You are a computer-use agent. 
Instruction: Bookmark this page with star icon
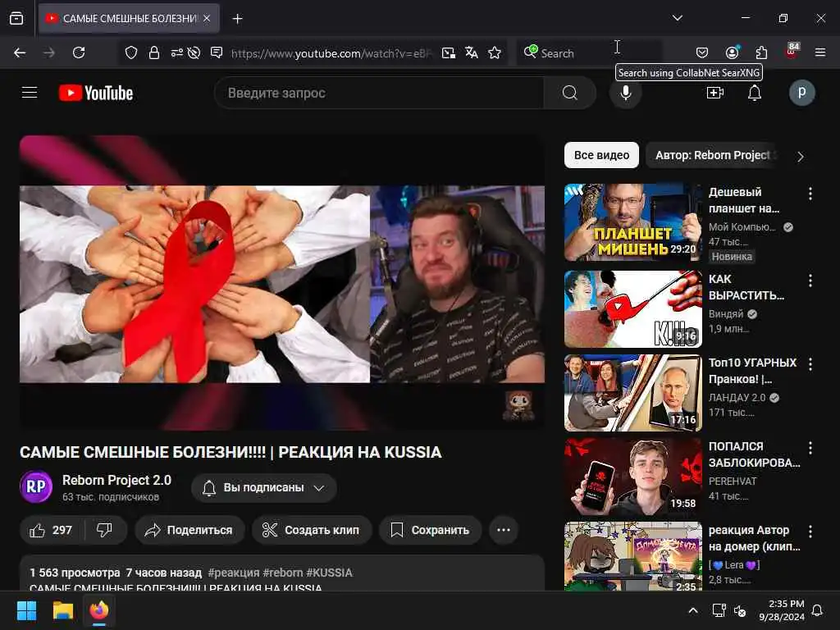pyautogui.click(x=495, y=52)
